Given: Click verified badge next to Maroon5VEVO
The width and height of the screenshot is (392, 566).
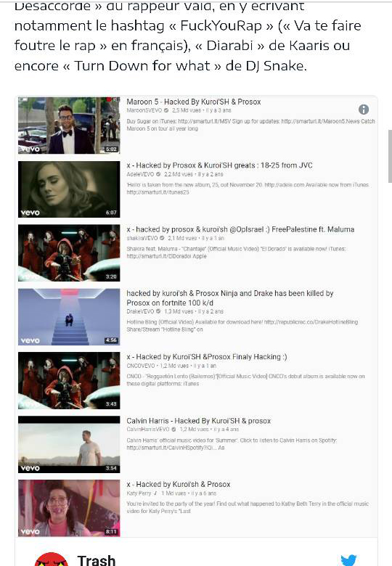Looking at the screenshot, I should (x=166, y=110).
